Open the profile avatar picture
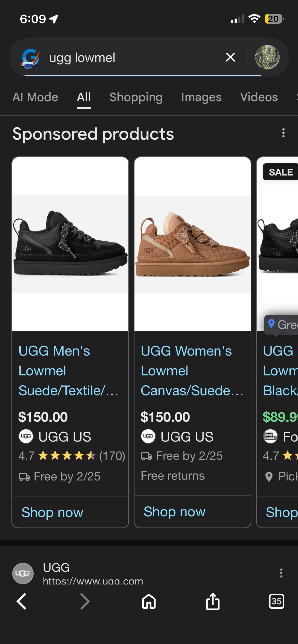 (267, 57)
